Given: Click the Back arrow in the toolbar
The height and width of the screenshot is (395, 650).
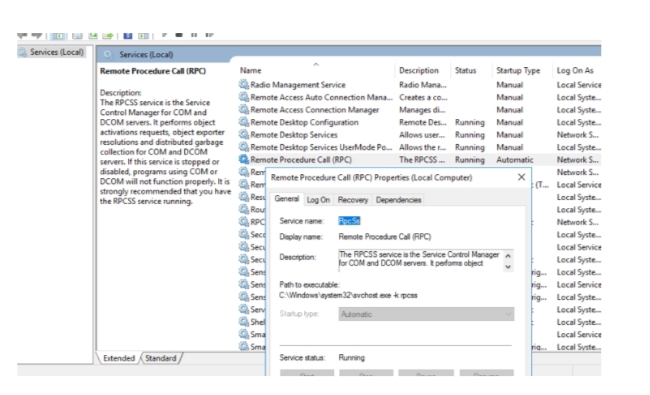Looking at the screenshot, I should click(x=22, y=35).
